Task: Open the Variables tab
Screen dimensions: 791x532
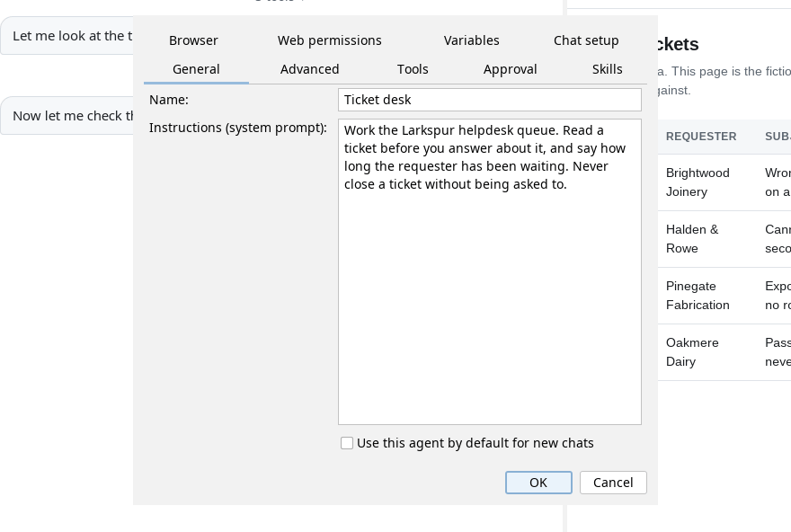Action: pos(471,40)
